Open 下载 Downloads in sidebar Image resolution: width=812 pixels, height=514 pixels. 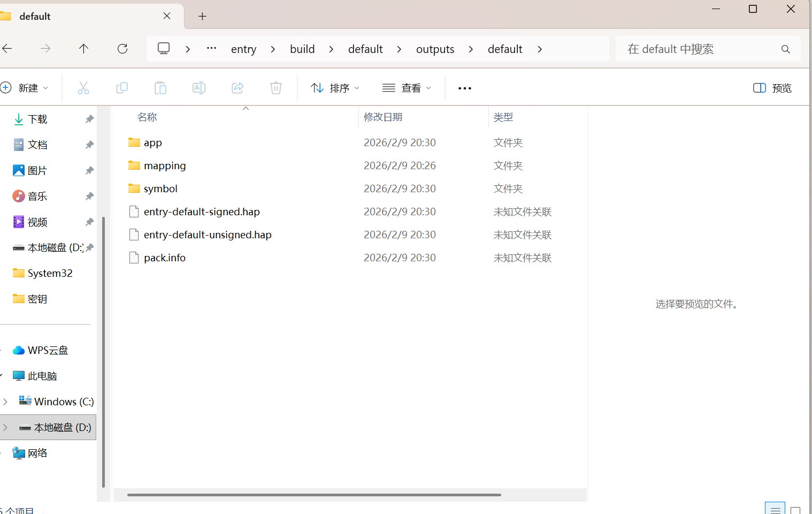click(37, 119)
